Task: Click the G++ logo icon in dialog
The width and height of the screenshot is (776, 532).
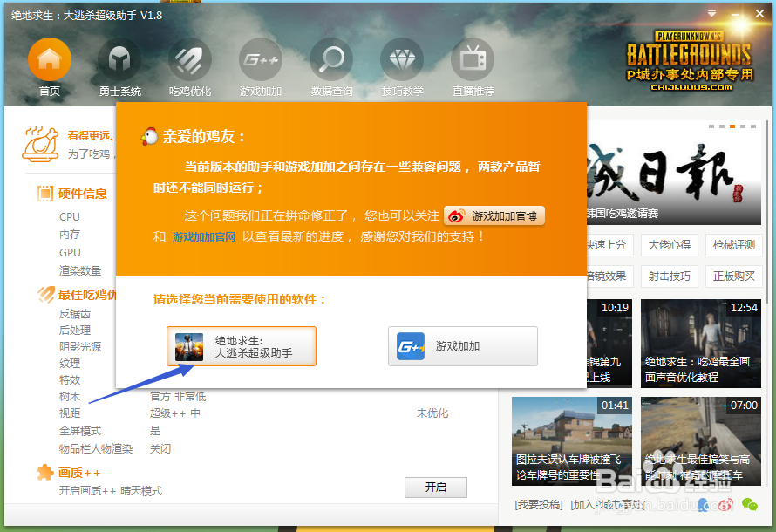Action: tap(411, 346)
